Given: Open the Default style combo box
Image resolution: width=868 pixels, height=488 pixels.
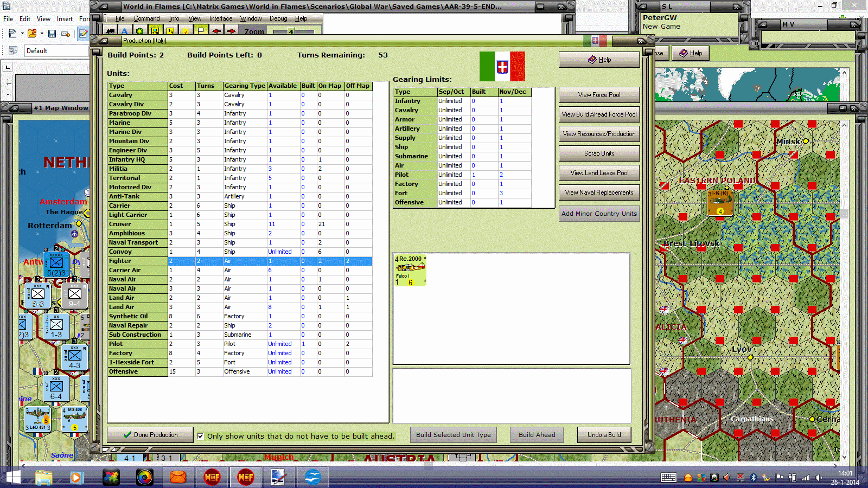Looking at the screenshot, I should point(56,50).
